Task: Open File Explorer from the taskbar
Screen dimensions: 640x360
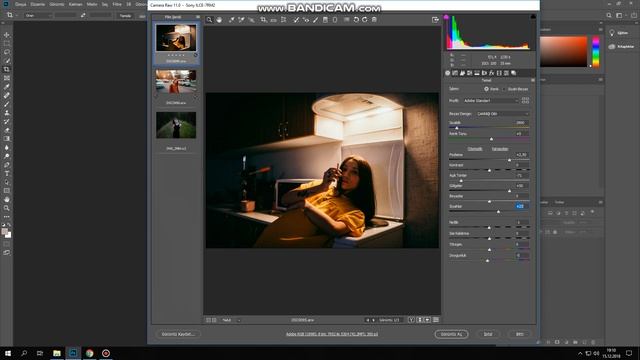Action: [57, 353]
